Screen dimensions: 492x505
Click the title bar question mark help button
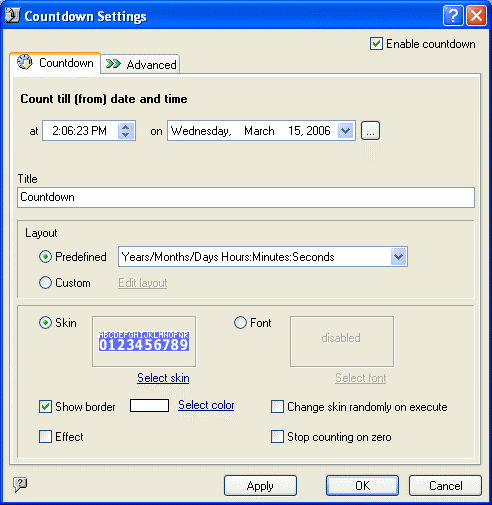[453, 15]
